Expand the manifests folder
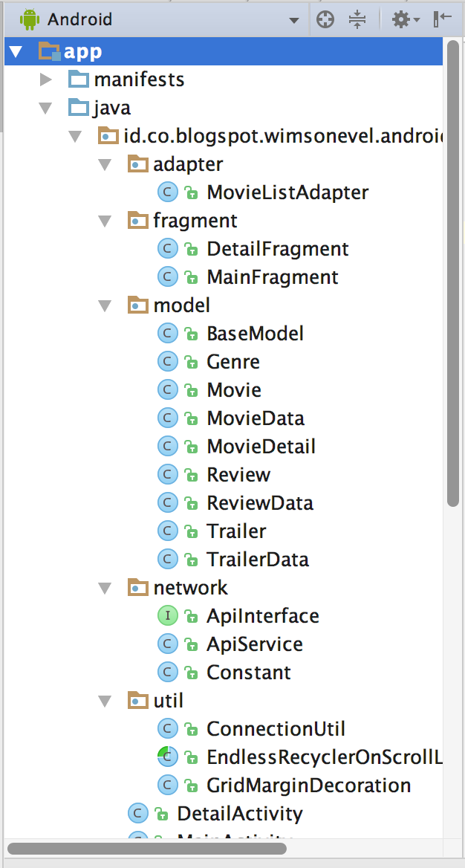The width and height of the screenshot is (465, 868). pos(46,79)
